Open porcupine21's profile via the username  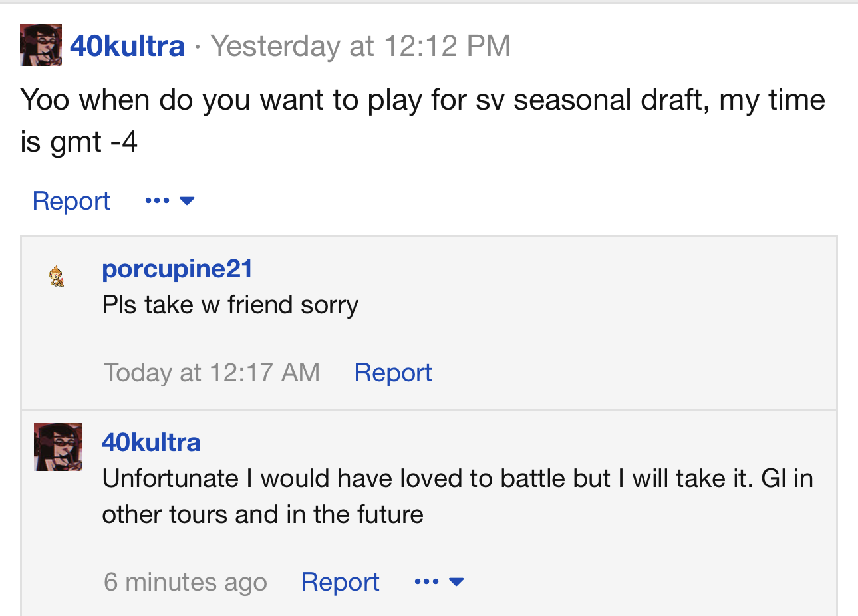point(177,269)
